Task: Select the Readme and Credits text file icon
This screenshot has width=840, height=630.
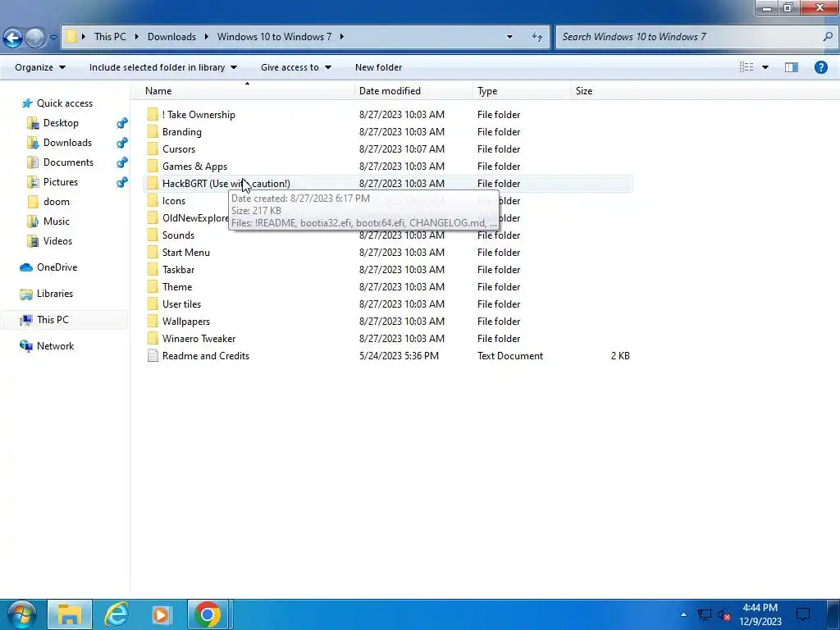Action: [x=153, y=355]
